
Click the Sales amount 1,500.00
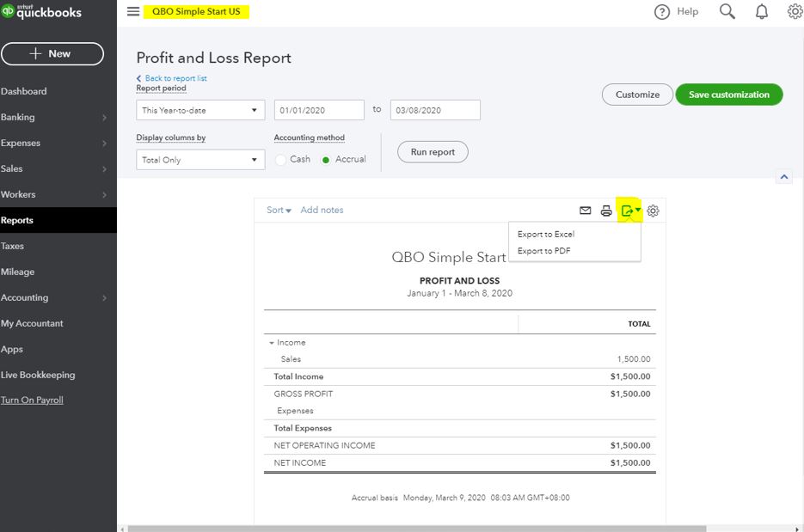pyautogui.click(x=634, y=359)
